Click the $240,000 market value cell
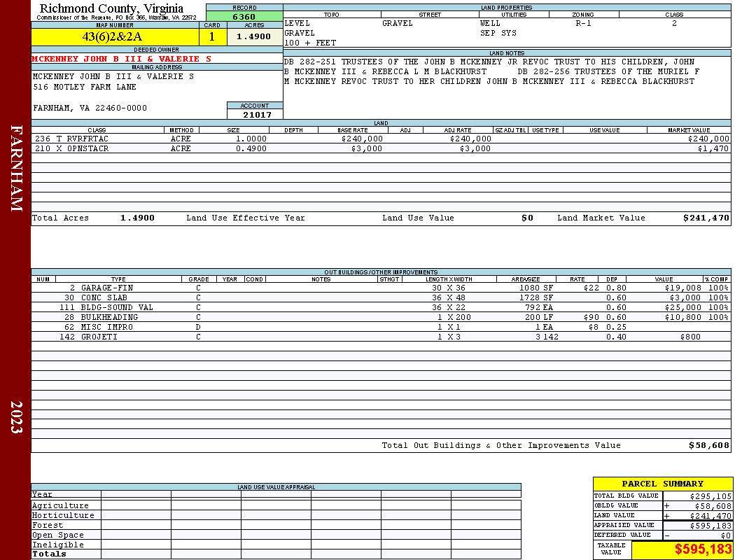The height and width of the screenshot is (560, 735). pyautogui.click(x=708, y=139)
